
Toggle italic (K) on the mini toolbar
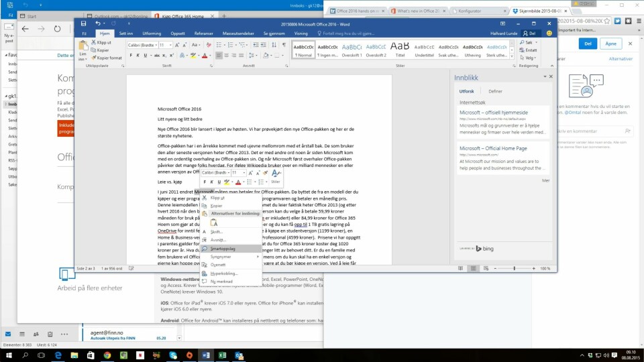211,182
